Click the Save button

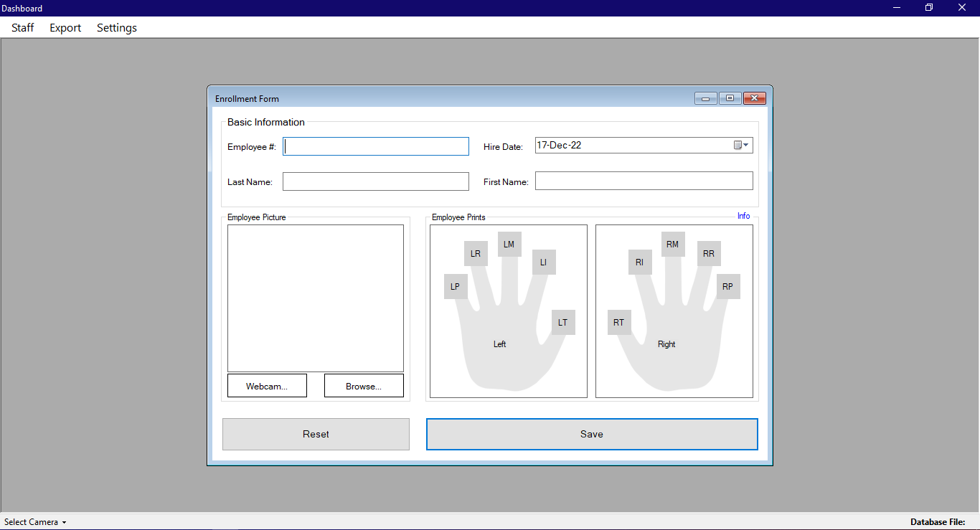coord(592,434)
